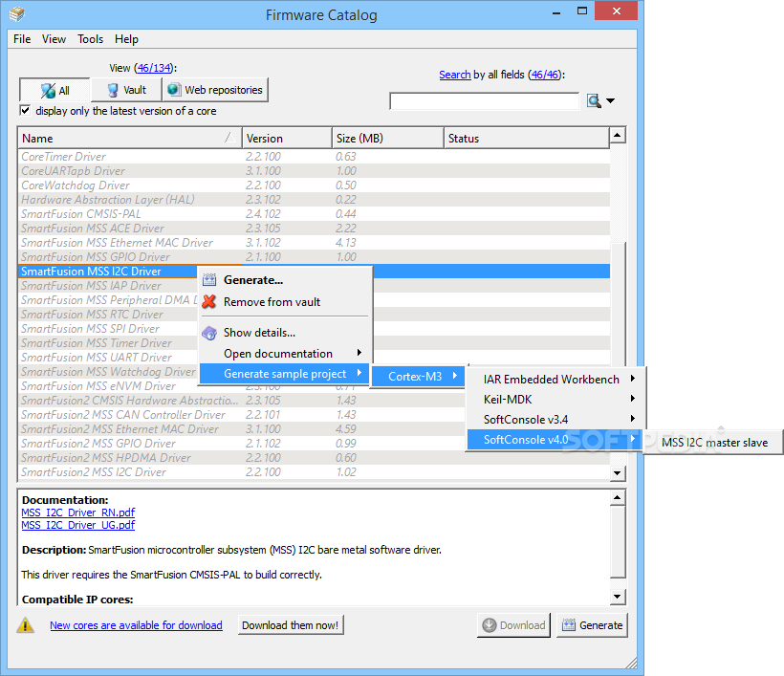Click core list scrollbar down arrow
This screenshot has height=676, width=784.
618,473
